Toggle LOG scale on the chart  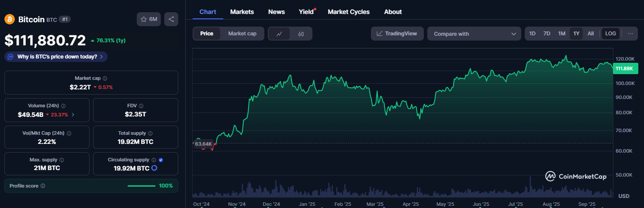click(610, 34)
